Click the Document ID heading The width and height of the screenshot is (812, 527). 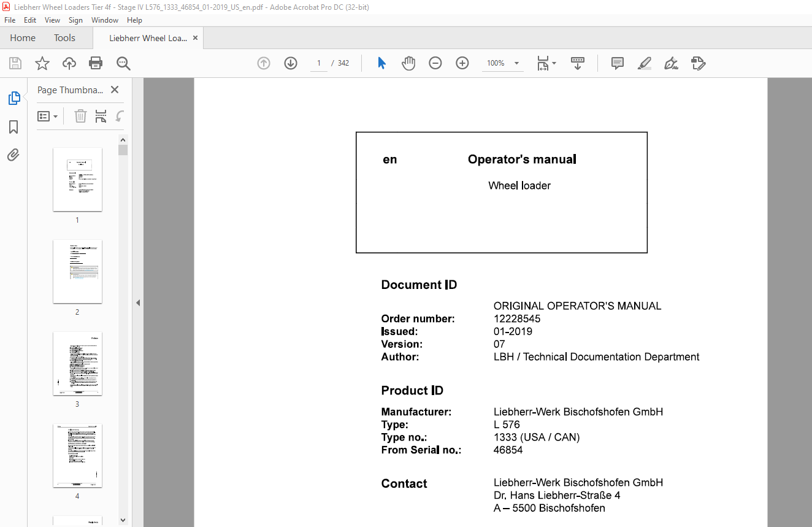click(419, 285)
